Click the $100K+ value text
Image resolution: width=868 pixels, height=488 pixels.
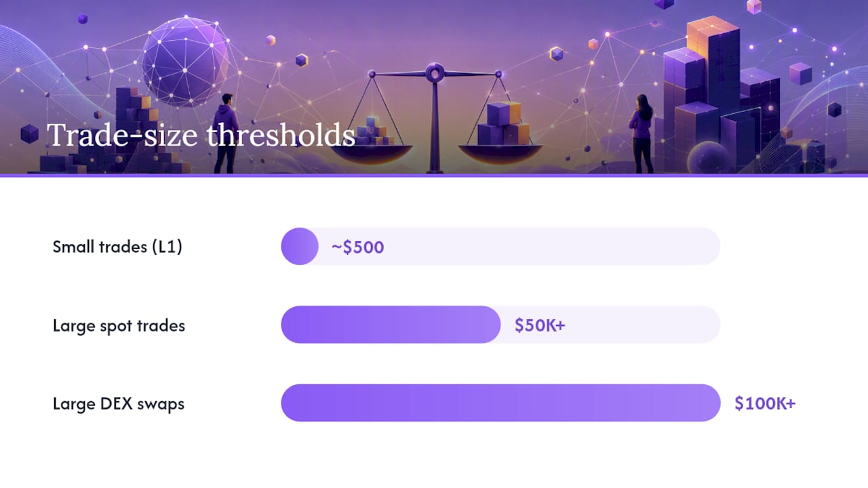[x=765, y=404]
